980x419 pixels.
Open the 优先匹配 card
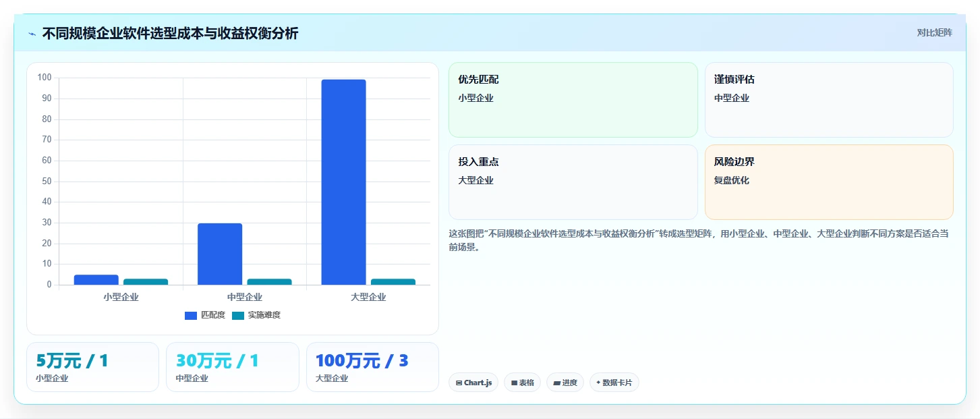tap(573, 100)
